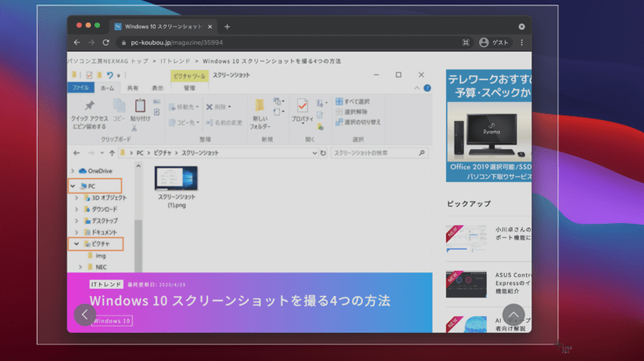This screenshot has width=644, height=361.
Task: Collapse the PC tree node
Action: tap(73, 186)
